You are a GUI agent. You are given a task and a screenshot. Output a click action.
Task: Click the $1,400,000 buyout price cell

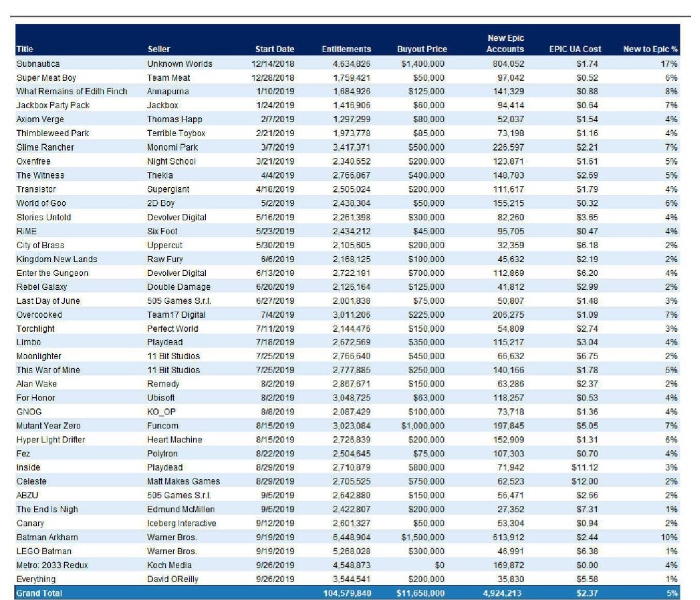423,63
